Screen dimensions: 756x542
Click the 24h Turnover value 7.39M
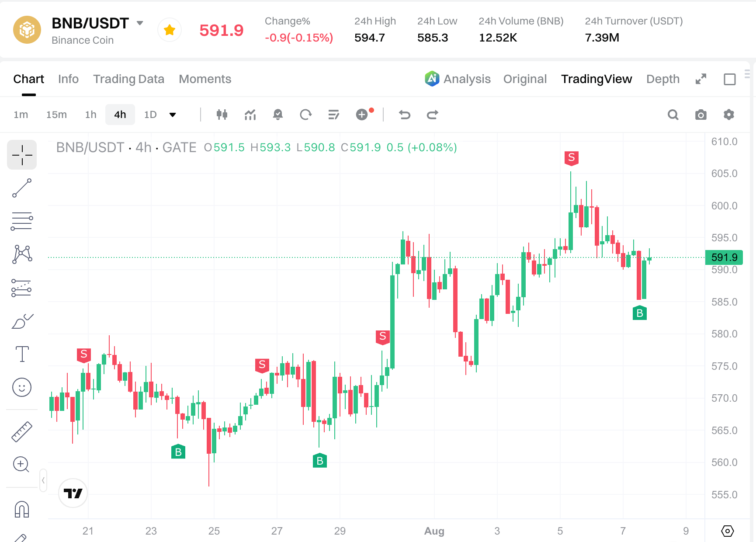click(602, 38)
